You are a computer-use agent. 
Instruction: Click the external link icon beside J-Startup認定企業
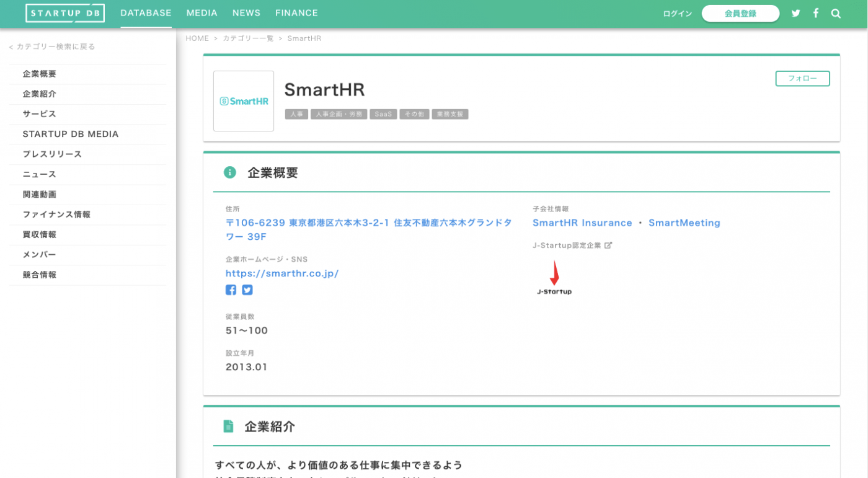[x=608, y=246]
